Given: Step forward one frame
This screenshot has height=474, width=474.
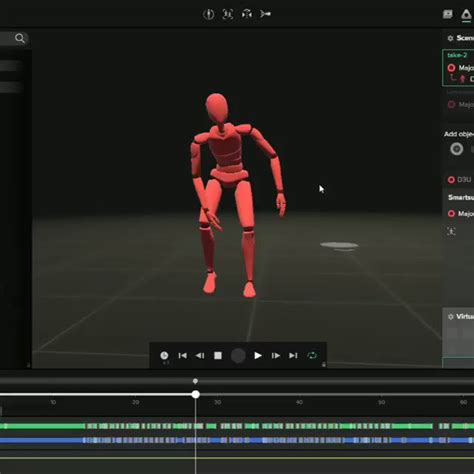Looking at the screenshot, I should (x=276, y=356).
